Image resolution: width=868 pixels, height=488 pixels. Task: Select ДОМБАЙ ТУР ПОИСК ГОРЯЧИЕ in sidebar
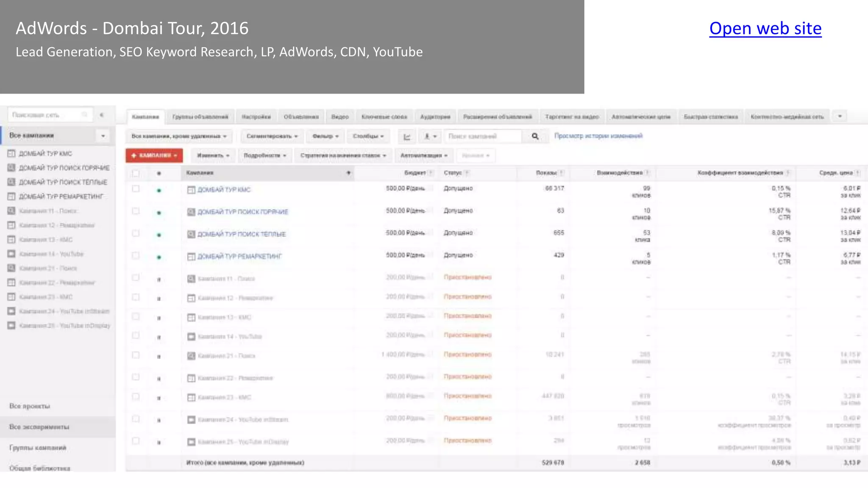(64, 168)
